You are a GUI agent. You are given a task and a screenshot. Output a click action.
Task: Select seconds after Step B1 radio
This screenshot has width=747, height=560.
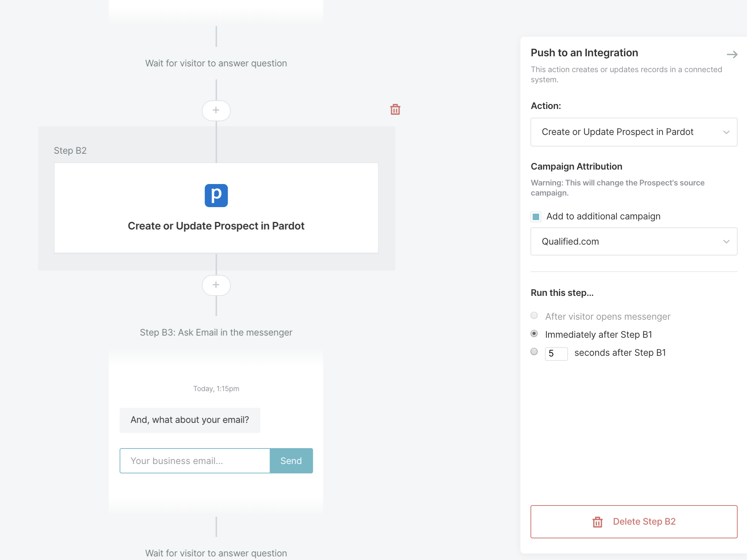534,352
